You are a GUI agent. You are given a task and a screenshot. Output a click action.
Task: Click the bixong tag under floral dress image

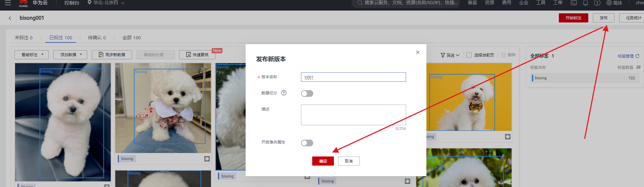coord(127,159)
